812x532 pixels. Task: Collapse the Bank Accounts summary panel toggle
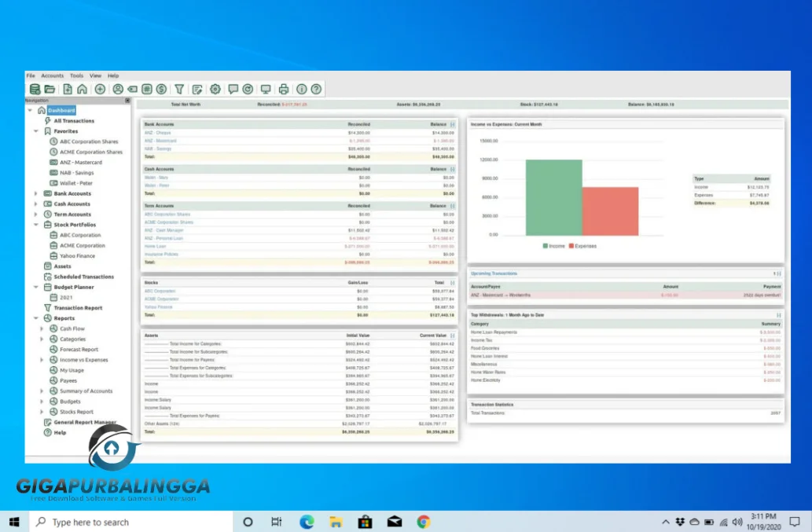pyautogui.click(x=453, y=124)
